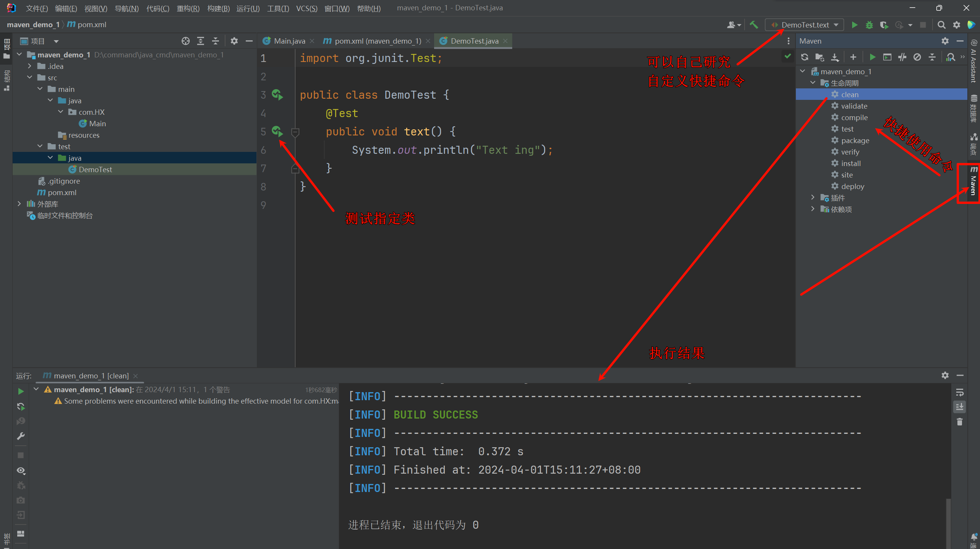Toggle soft-wrap in the console output

[x=960, y=393]
